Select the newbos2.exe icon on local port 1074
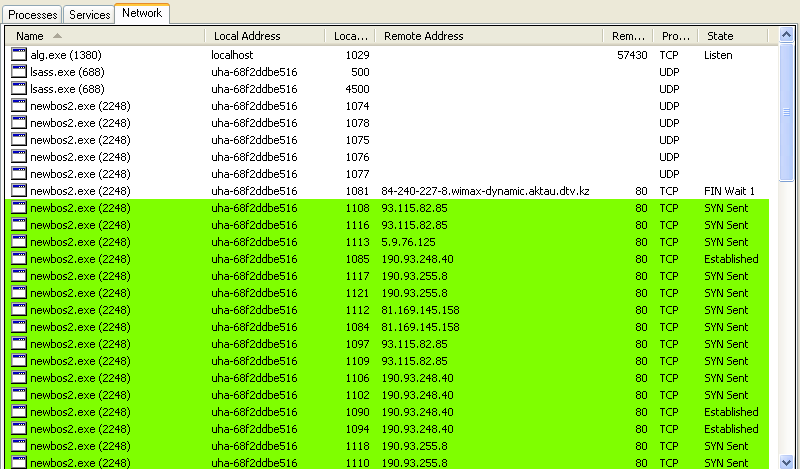Screen dimensions: 800x469 point(19,106)
